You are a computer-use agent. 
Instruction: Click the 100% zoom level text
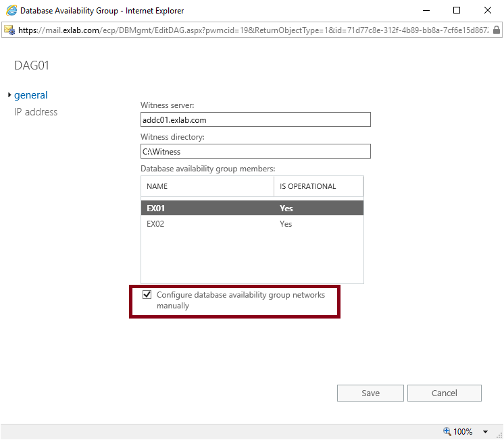463,431
